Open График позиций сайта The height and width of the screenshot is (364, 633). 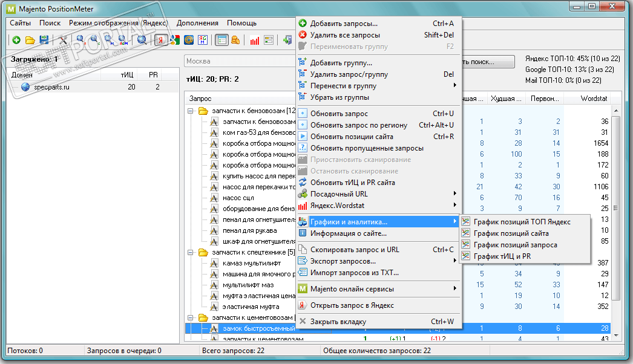(525, 233)
